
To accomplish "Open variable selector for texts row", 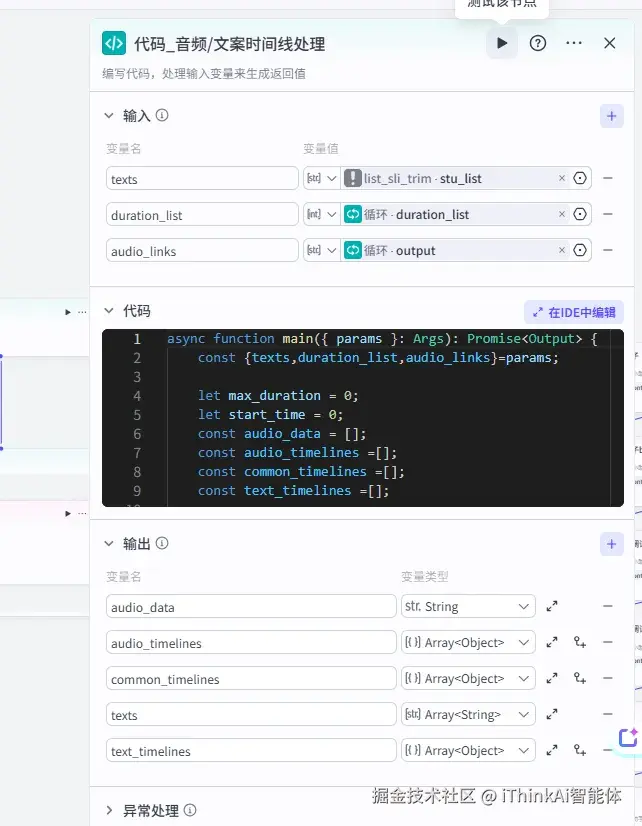I will [x=580, y=178].
